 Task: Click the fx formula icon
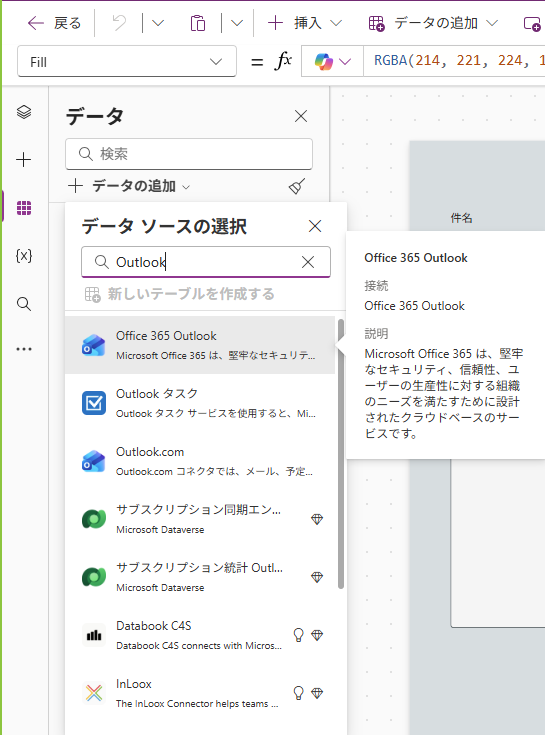coord(283,61)
